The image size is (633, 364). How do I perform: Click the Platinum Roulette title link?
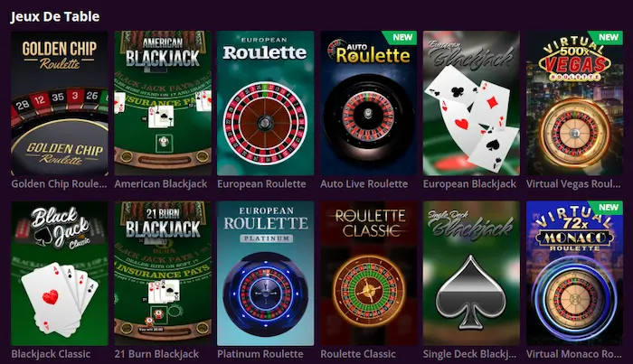[x=260, y=354]
